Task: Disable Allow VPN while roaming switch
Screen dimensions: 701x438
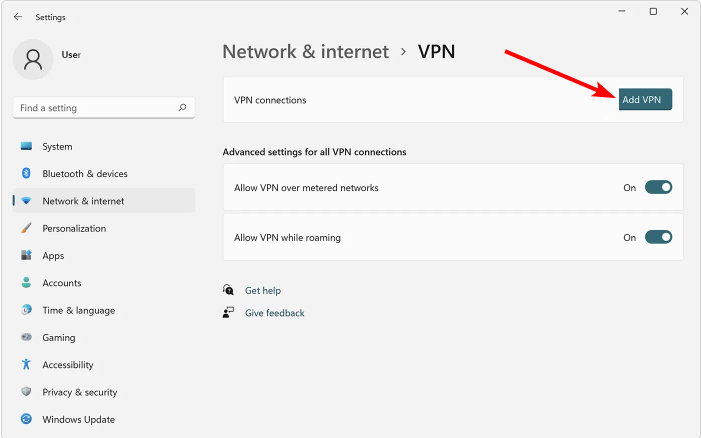Action: tap(658, 237)
